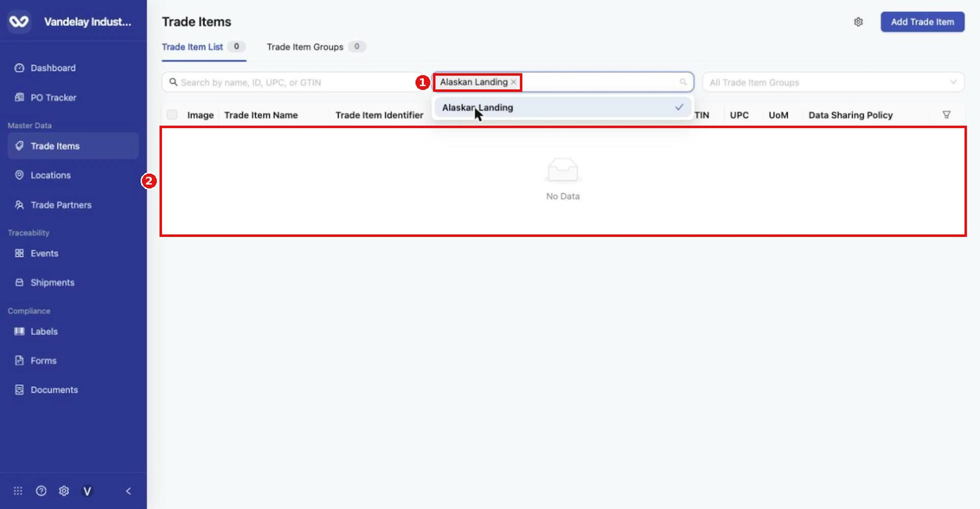
Task: Toggle the select-all checkbox in table header
Action: tap(172, 115)
